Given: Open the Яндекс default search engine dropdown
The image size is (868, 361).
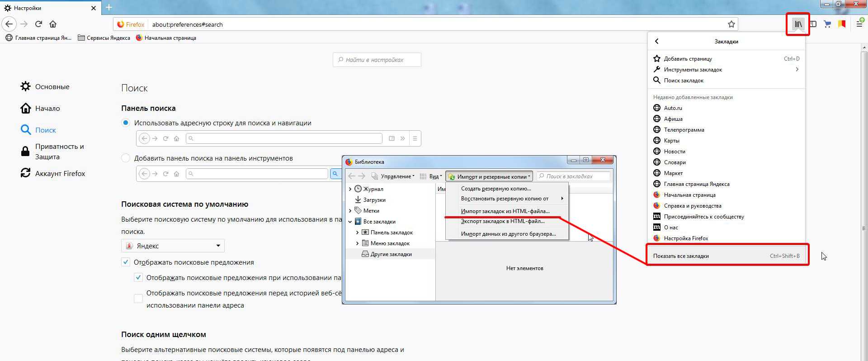Looking at the screenshot, I should [173, 246].
